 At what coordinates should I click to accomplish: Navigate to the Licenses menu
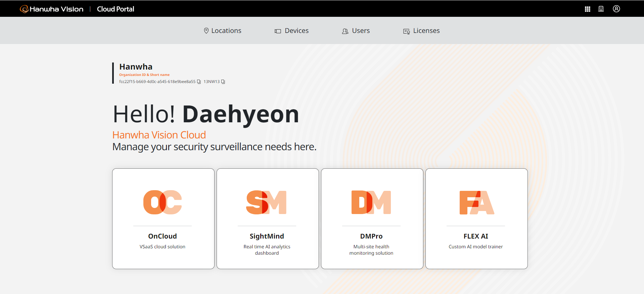421,31
